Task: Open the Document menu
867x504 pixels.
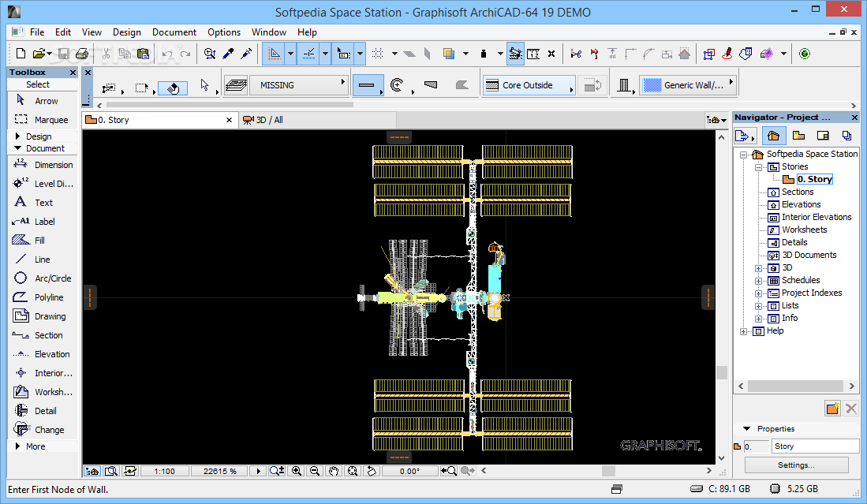Action: pos(174,32)
